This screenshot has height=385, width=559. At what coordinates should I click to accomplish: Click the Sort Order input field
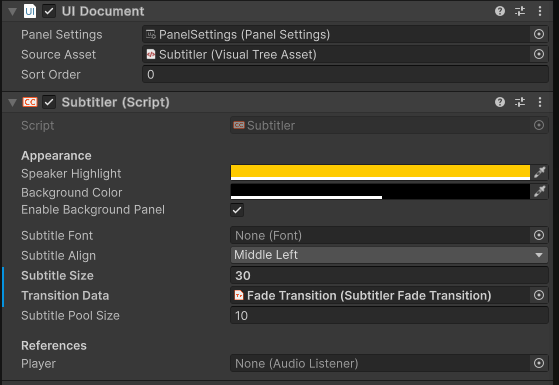(345, 74)
